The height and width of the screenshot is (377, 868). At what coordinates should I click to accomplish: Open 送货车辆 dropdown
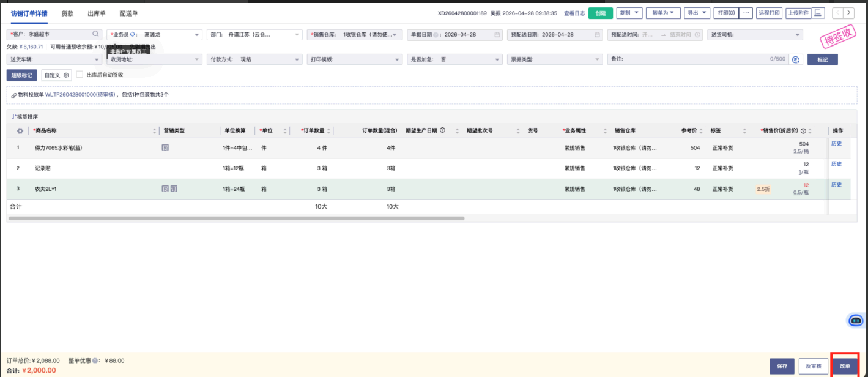point(54,59)
